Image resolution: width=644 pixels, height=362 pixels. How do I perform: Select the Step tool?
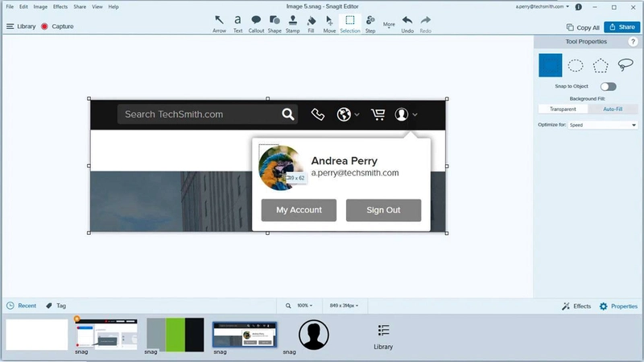370,24
